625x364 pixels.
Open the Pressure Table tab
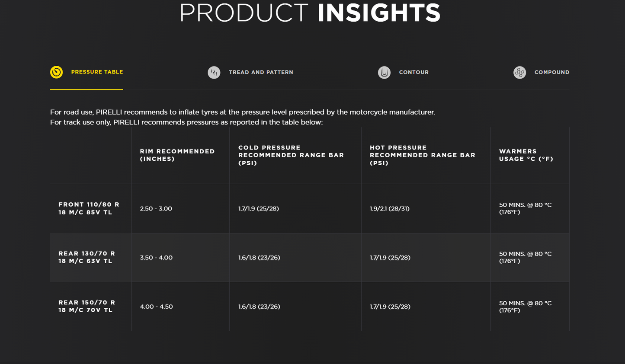click(97, 72)
